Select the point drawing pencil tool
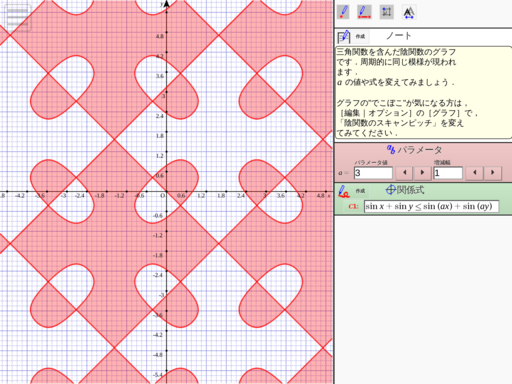 [343, 12]
